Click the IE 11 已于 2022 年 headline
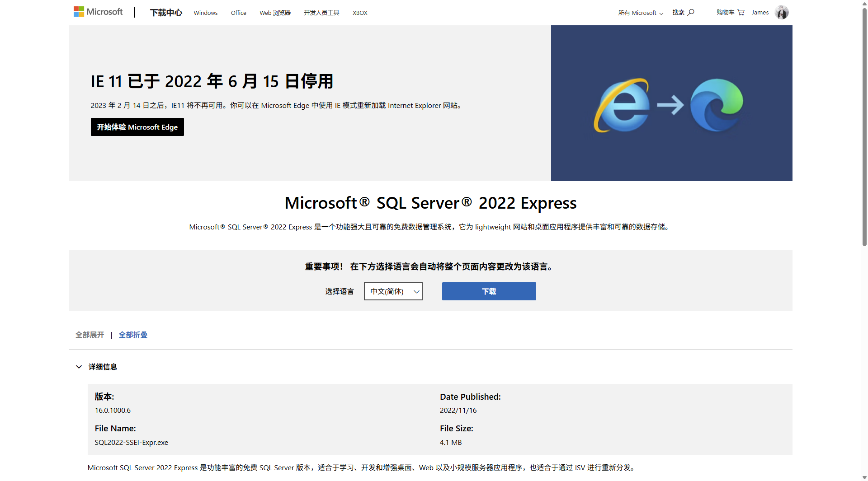Viewport: 868px width, 481px height. click(x=212, y=81)
